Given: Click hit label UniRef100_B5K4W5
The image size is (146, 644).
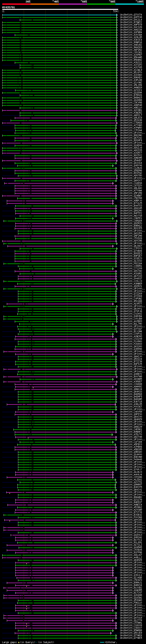Looking at the screenshot, I should 131,58.
